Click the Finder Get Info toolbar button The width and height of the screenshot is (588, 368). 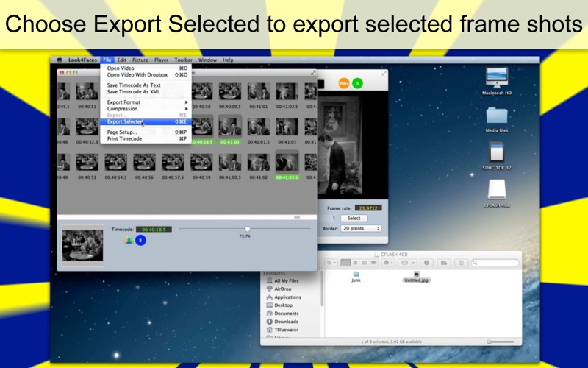click(426, 263)
